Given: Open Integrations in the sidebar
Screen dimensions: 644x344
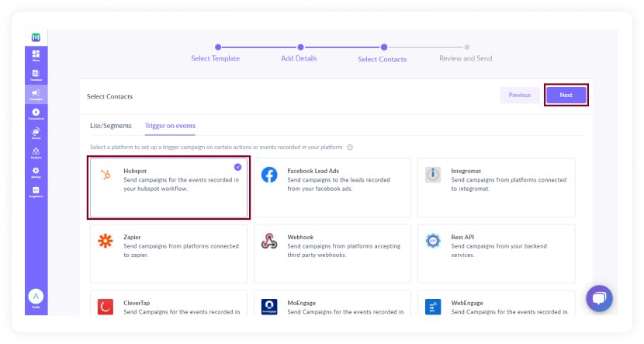Looking at the screenshot, I should point(36,192).
